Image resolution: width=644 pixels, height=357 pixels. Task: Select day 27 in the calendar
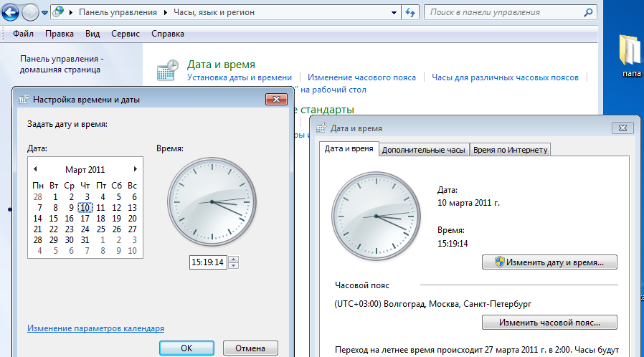click(x=132, y=229)
